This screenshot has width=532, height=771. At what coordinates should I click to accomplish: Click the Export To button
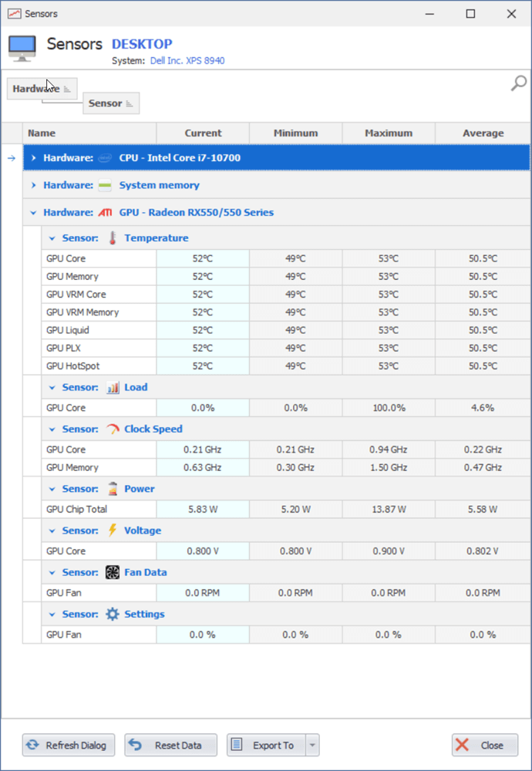click(x=267, y=746)
